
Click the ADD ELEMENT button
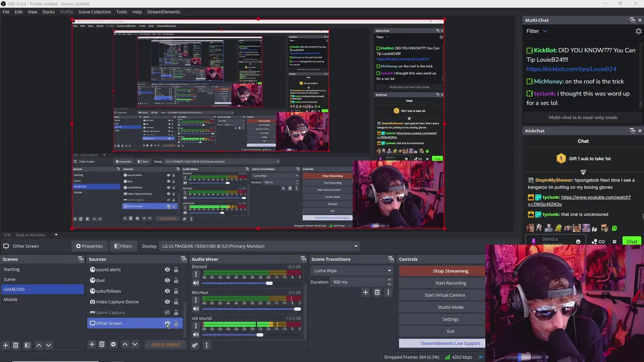coord(166,344)
